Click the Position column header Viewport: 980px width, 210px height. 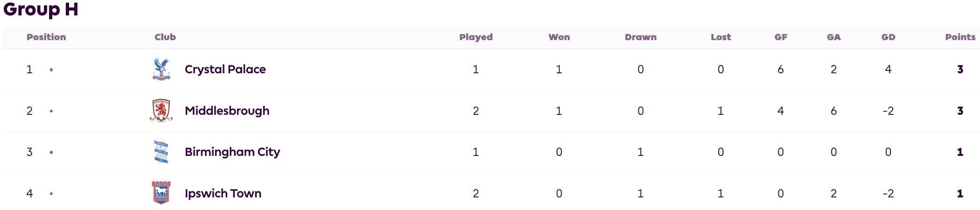point(46,37)
